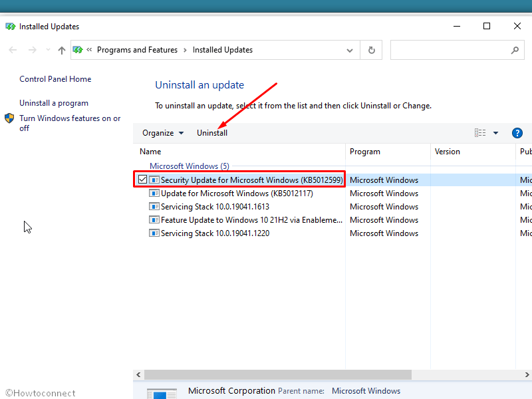Click the Installed Updates title bar icon
This screenshot has width=532, height=399.
[10, 27]
